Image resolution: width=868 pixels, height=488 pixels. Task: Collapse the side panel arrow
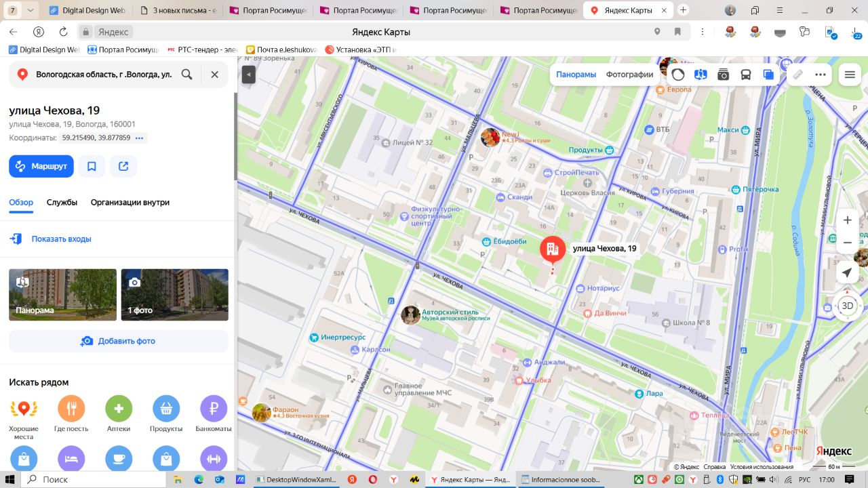click(248, 75)
